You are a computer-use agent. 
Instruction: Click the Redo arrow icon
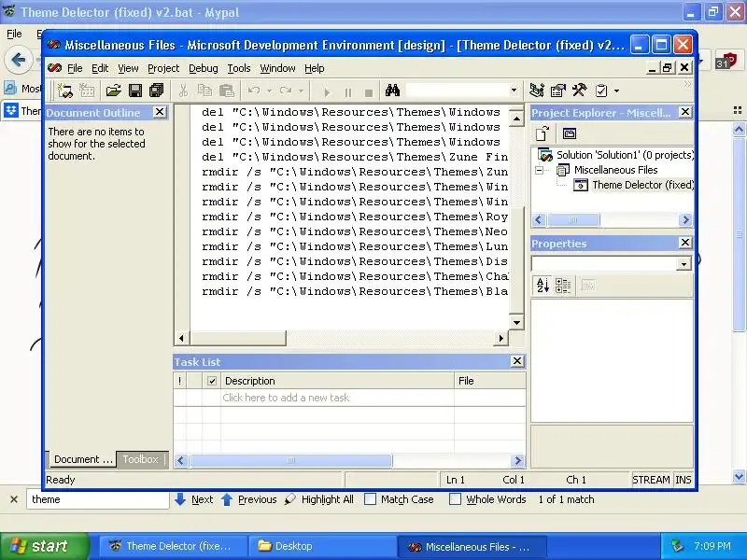pyautogui.click(x=286, y=91)
